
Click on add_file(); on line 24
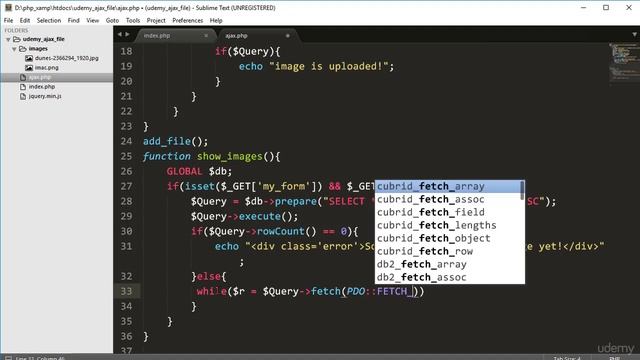coord(176,141)
